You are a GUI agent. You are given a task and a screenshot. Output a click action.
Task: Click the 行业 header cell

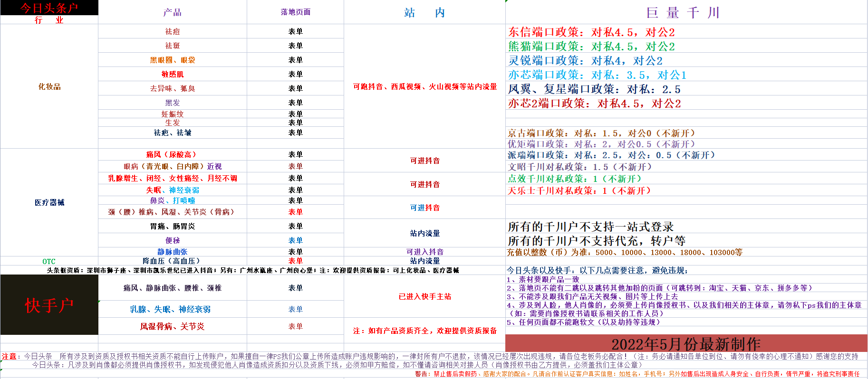click(x=49, y=20)
